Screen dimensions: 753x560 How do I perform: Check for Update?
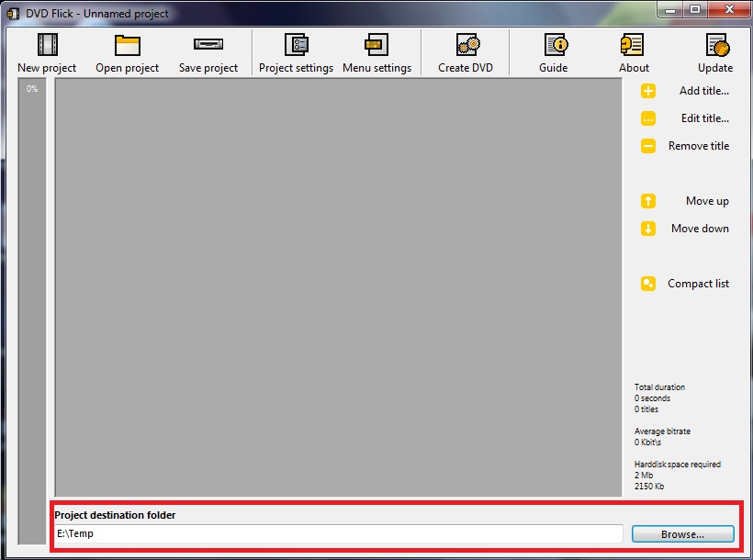click(x=715, y=53)
